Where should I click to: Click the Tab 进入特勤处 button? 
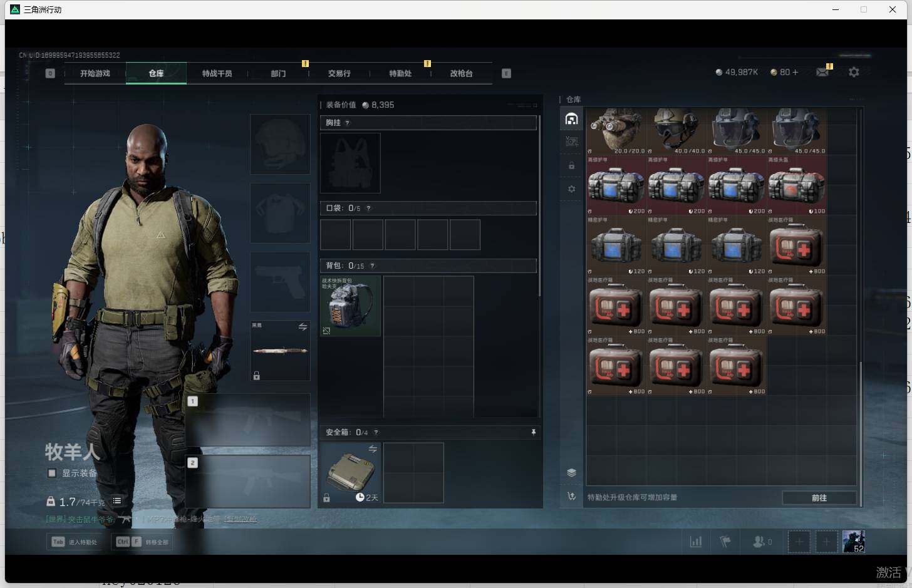(76, 542)
